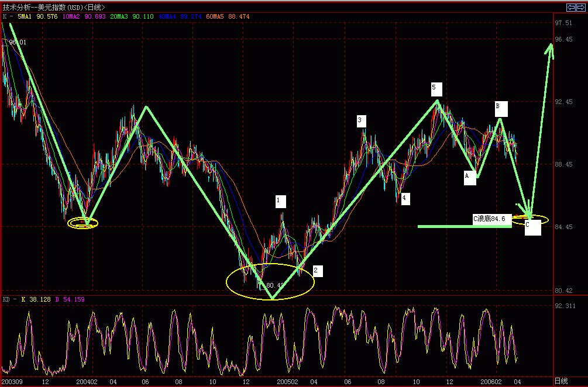Click the 96.01 high price marker
588x387 pixels.
pyautogui.click(x=18, y=42)
